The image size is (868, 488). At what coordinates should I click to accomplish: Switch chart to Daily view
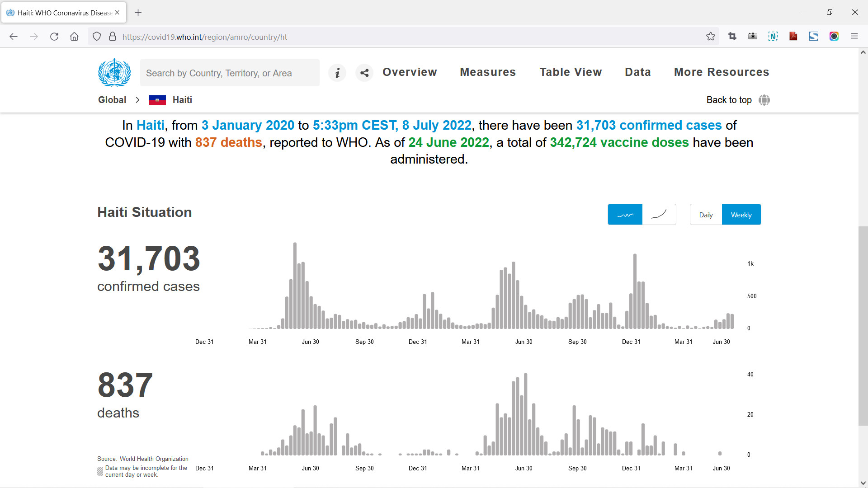click(x=706, y=215)
